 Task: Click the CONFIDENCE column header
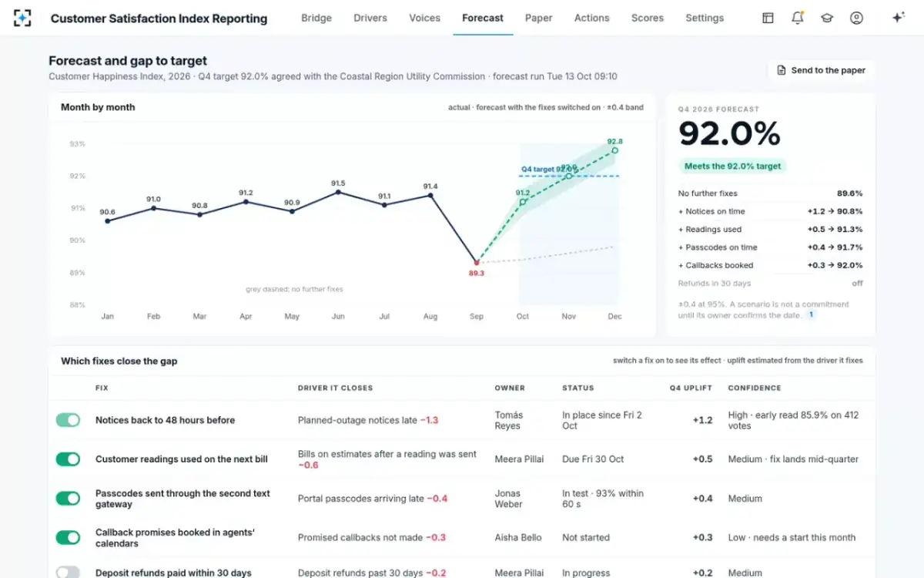(x=755, y=388)
